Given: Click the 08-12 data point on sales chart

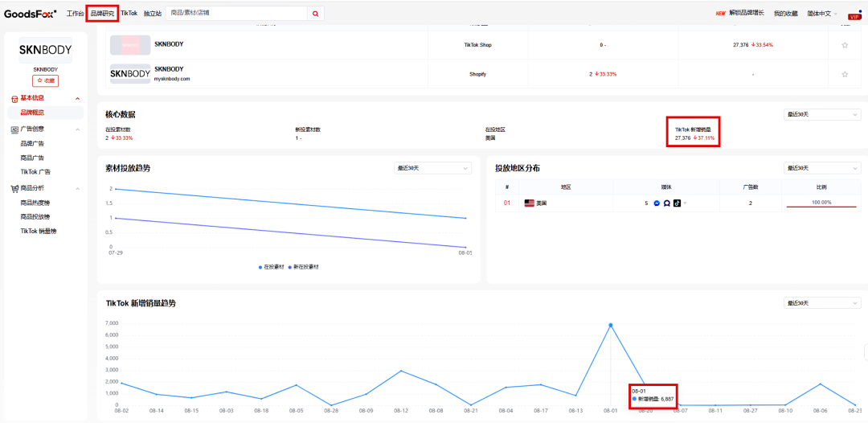Looking at the screenshot, I should (x=401, y=371).
